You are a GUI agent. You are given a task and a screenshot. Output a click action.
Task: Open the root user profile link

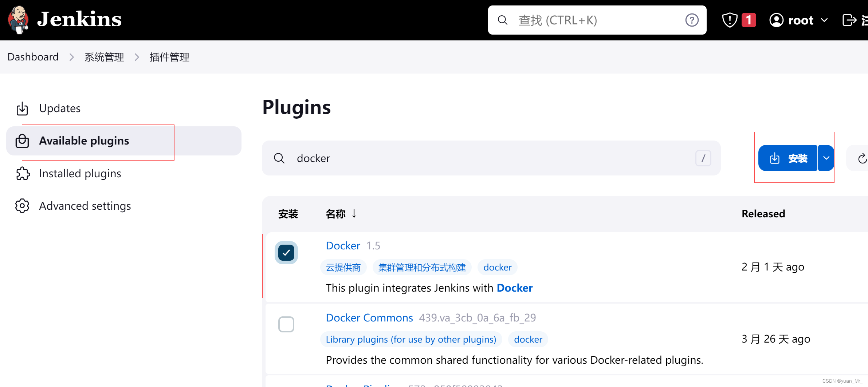coord(801,20)
